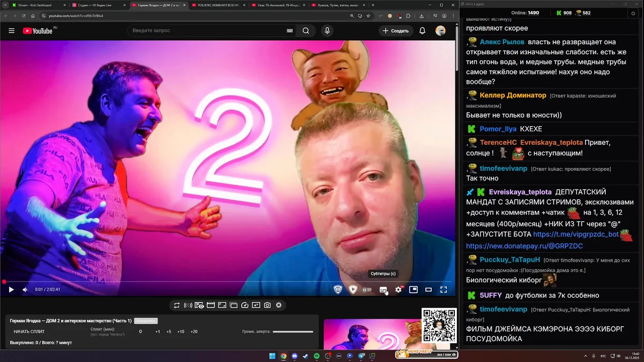
Task: Switch to РОБЛОКС ИЗМЕНИЛ ВСЮ tab
Action: coord(218,5)
